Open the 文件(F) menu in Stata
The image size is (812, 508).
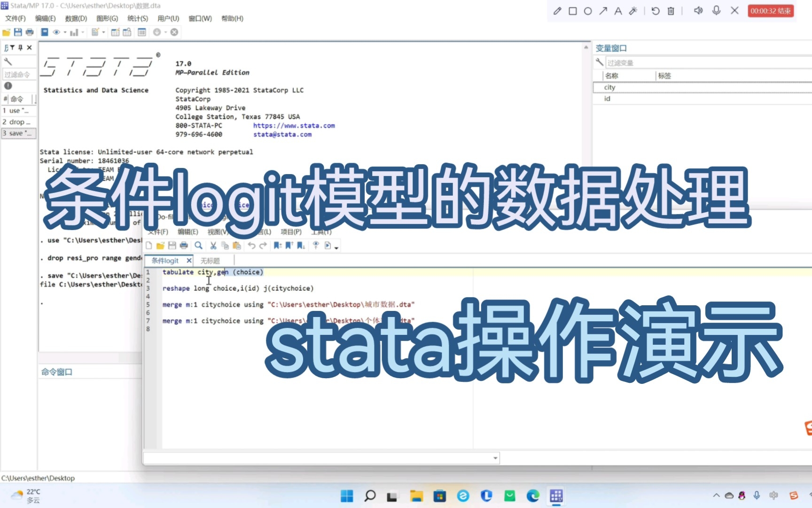16,18
